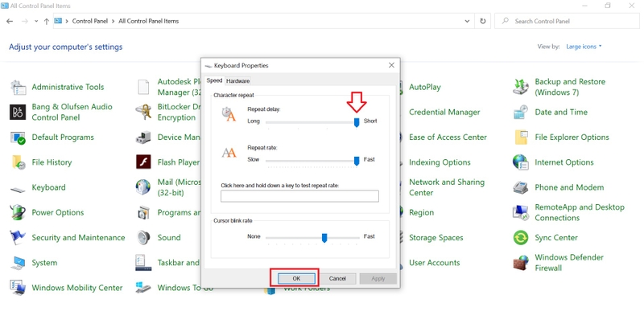
Task: Click the File History icon
Action: [x=18, y=162]
